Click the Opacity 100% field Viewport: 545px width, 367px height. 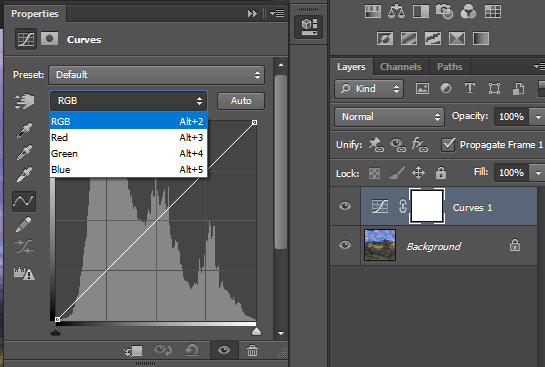[x=511, y=117]
